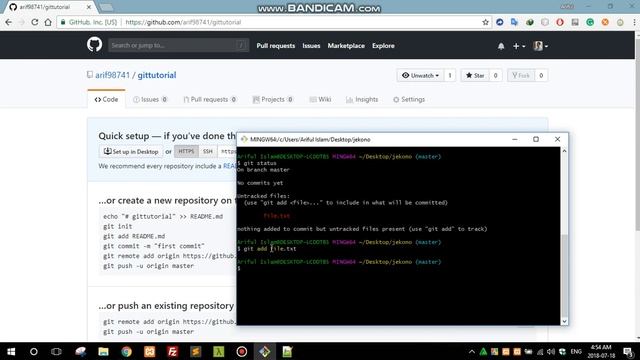
Task: Minimize the MINGW64 terminal window
Action: [515, 139]
